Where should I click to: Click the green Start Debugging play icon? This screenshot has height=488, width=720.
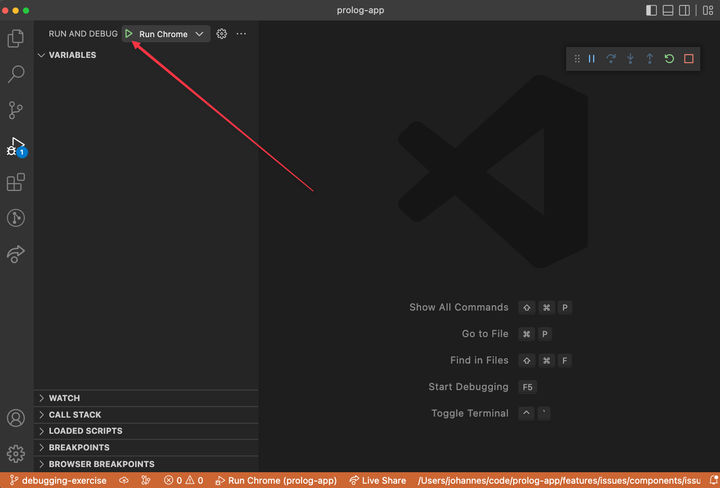click(129, 34)
